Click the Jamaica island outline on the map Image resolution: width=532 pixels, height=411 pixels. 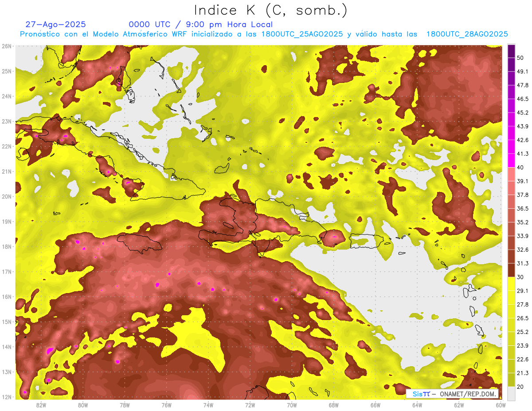coord(140,243)
